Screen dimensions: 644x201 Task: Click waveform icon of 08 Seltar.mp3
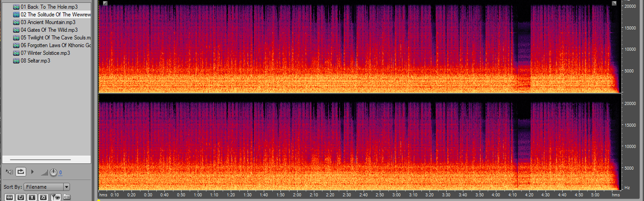[16, 60]
